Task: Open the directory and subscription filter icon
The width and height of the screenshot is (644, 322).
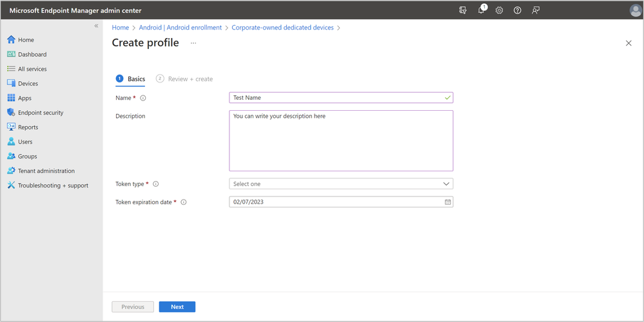Action: point(463,11)
